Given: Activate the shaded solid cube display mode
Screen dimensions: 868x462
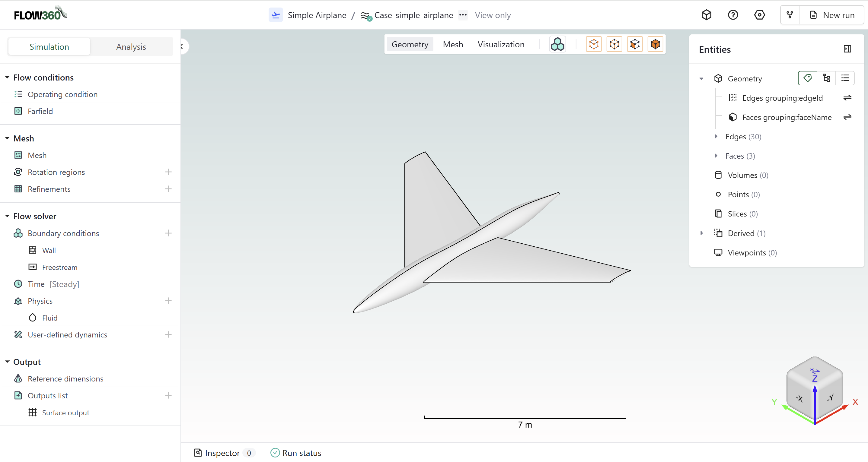Looking at the screenshot, I should pyautogui.click(x=655, y=44).
